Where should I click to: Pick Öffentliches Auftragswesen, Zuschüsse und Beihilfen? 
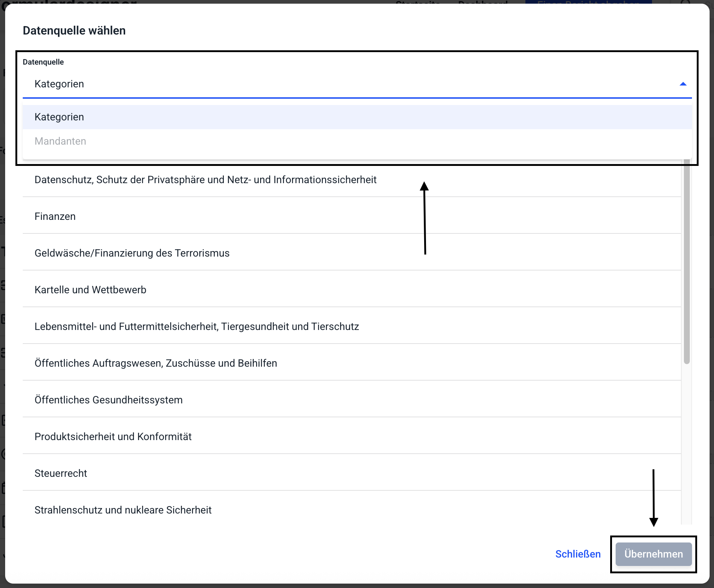pos(156,363)
